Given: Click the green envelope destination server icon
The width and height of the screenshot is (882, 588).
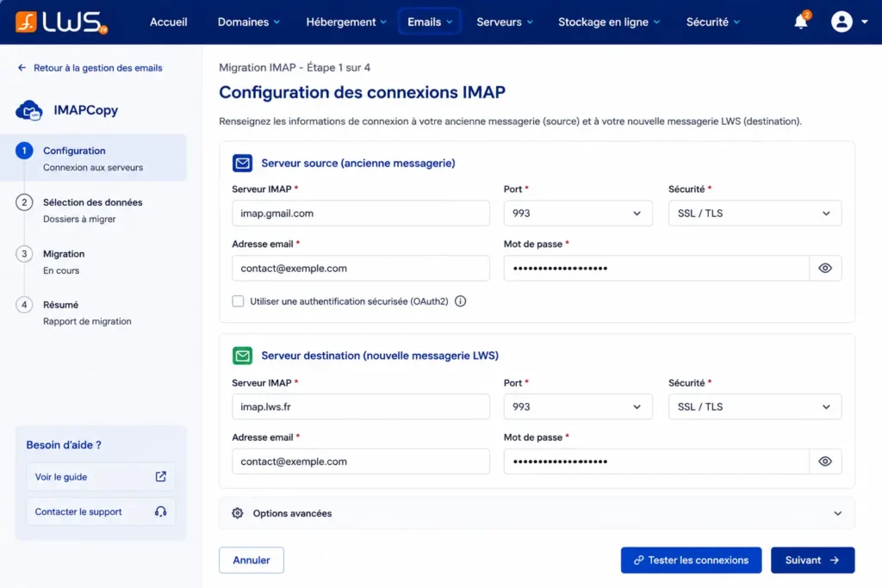Looking at the screenshot, I should tap(242, 356).
